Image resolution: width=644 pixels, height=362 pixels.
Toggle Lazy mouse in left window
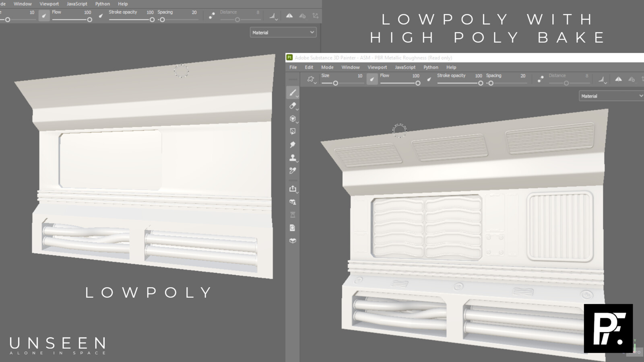212,16
